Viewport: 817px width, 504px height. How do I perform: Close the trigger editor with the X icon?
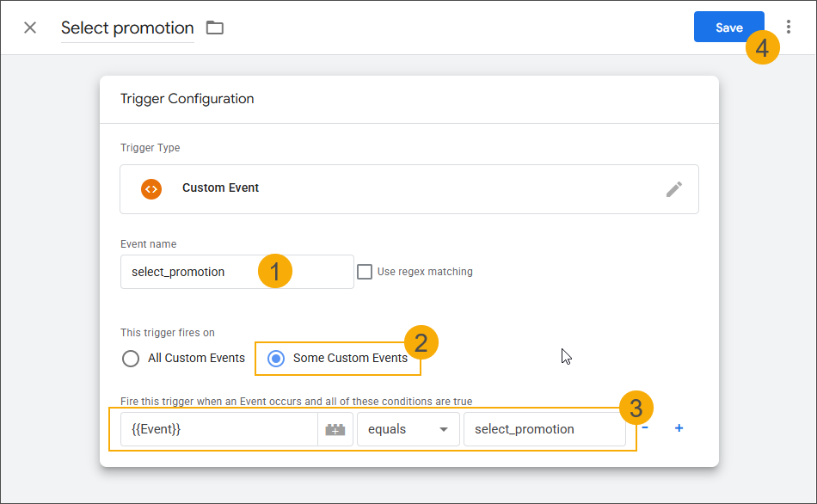(30, 27)
